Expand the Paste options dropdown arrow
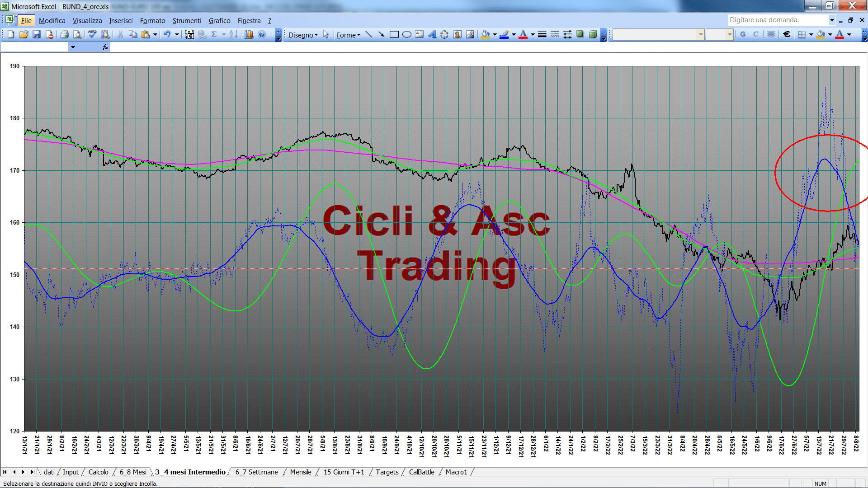This screenshot has width=868, height=488. coord(155,34)
